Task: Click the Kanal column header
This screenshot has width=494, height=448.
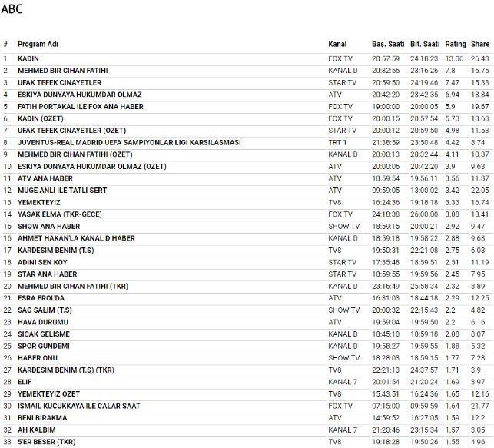Action: point(337,44)
